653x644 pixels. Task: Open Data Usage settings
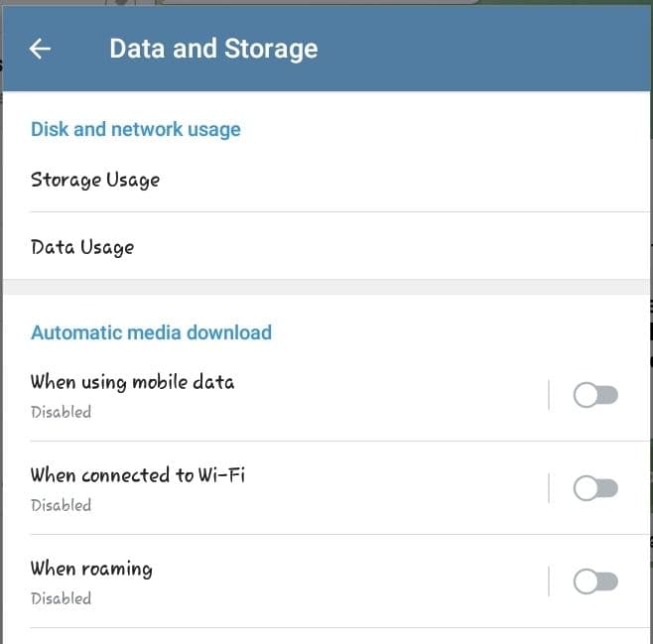click(326, 247)
